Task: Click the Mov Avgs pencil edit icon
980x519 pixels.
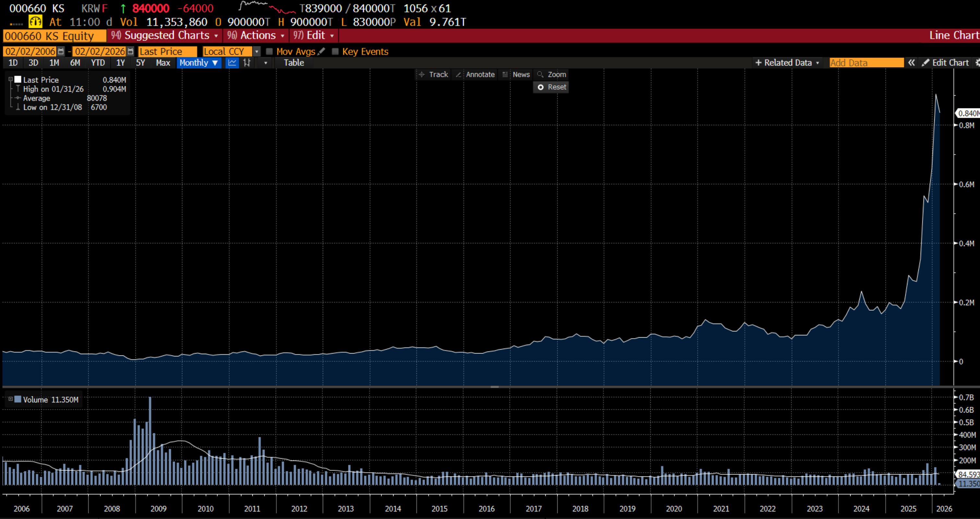Action: click(x=321, y=51)
